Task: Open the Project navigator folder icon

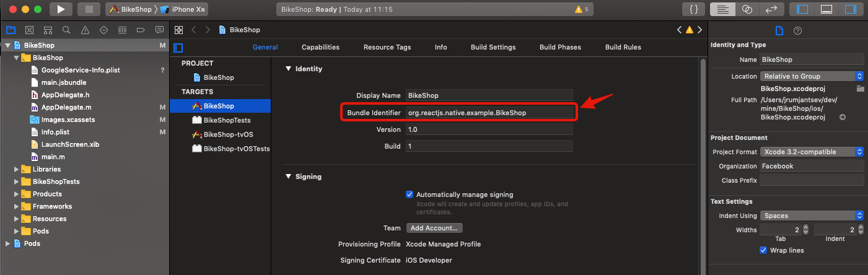Action: 11,30
